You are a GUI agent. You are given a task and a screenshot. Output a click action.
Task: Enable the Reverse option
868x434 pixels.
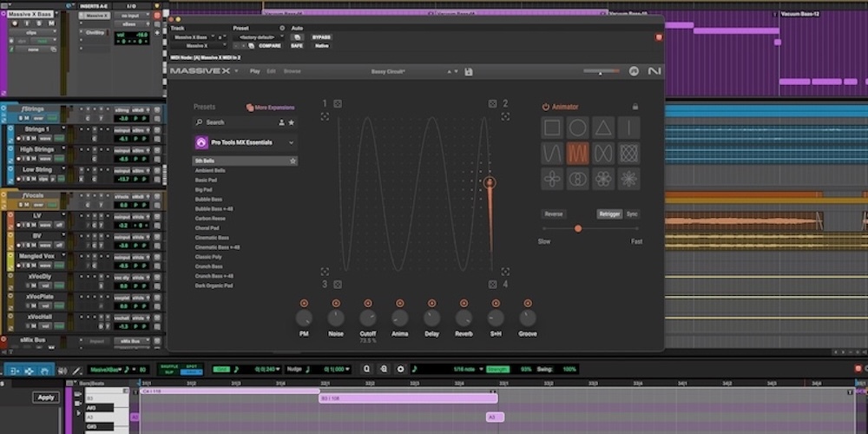(554, 214)
